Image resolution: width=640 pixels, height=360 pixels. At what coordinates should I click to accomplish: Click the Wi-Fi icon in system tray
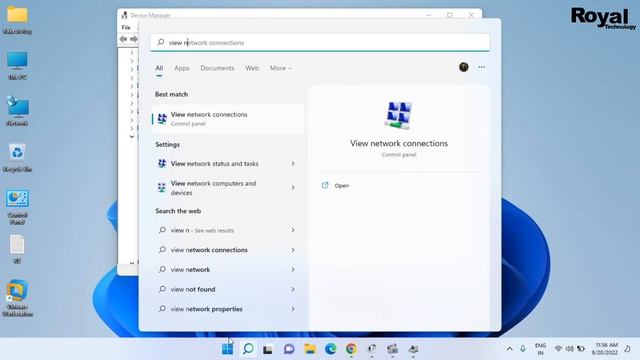click(x=558, y=349)
